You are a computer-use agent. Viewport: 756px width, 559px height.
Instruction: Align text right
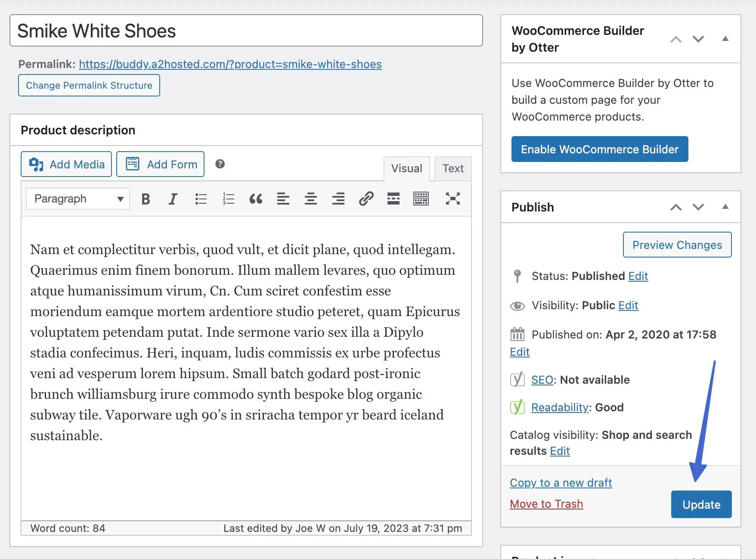tap(338, 199)
